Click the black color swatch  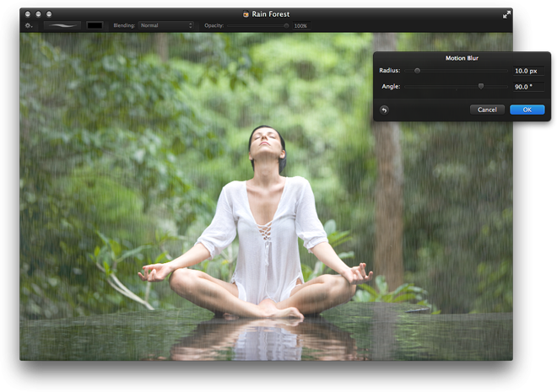click(x=95, y=25)
